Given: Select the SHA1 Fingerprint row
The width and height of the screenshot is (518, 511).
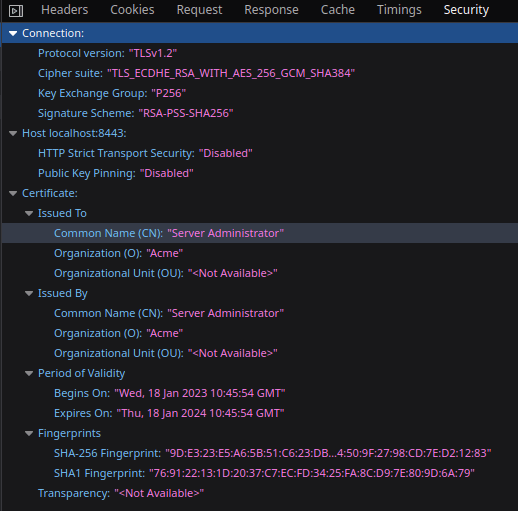Looking at the screenshot, I should (260, 473).
